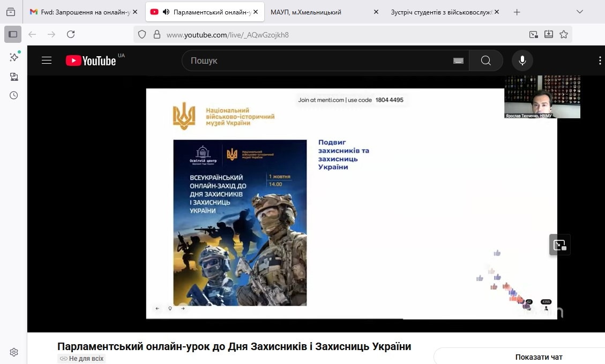Start voice search with microphone

click(x=522, y=60)
